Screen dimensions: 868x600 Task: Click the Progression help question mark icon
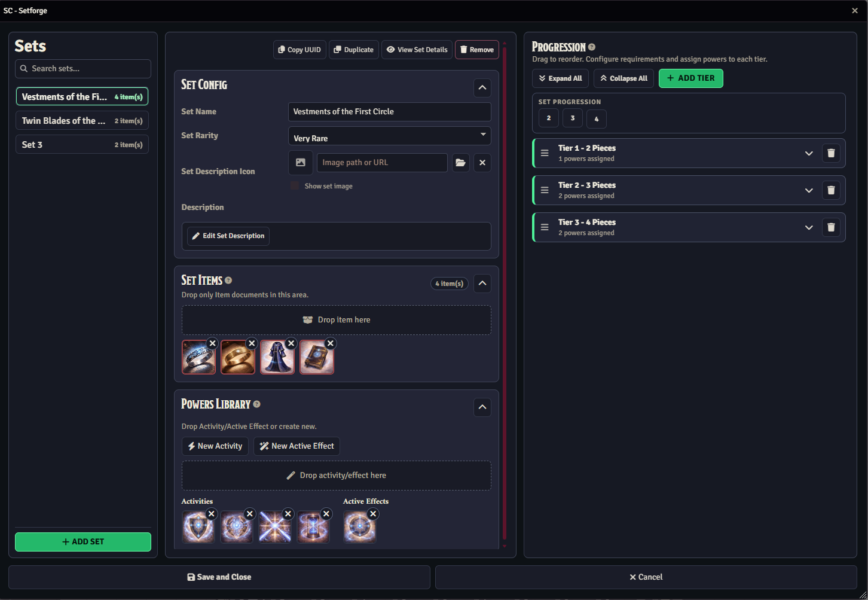(x=592, y=47)
